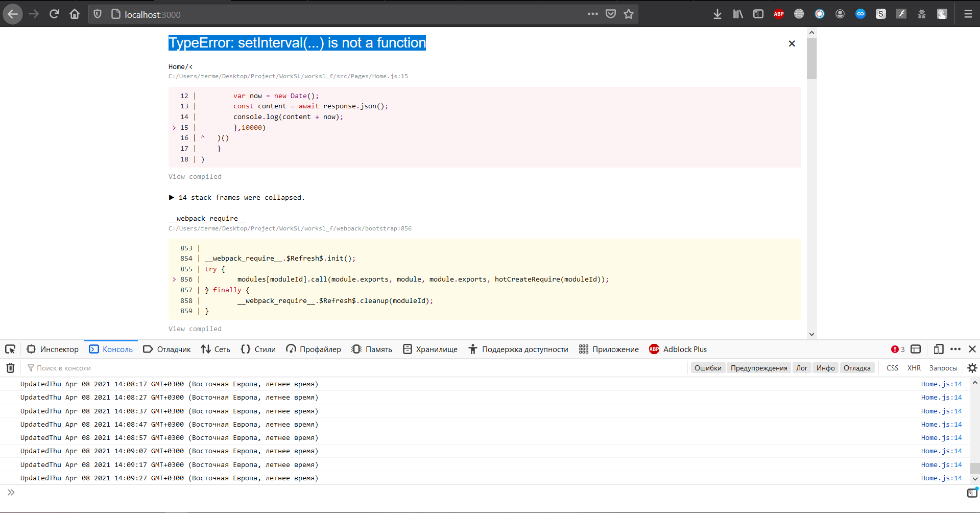This screenshot has width=980, height=513.
Task: Open the Сеть tab
Action: pos(216,349)
